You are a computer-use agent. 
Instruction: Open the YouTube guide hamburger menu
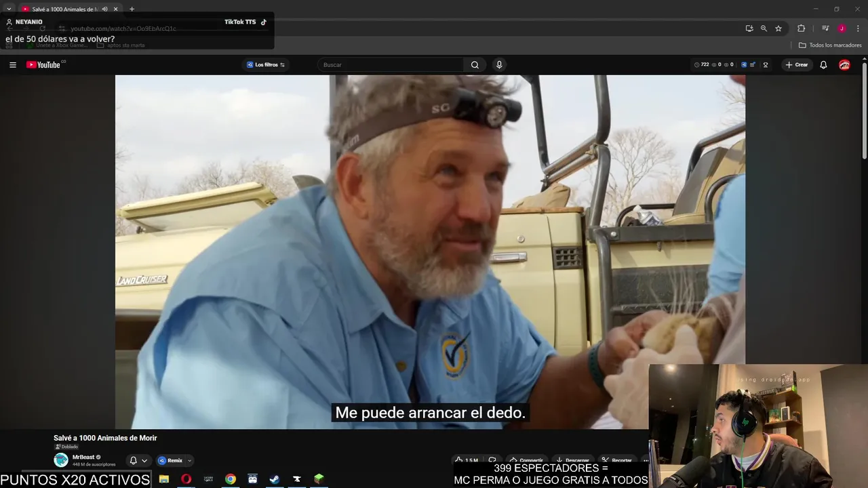(13, 65)
